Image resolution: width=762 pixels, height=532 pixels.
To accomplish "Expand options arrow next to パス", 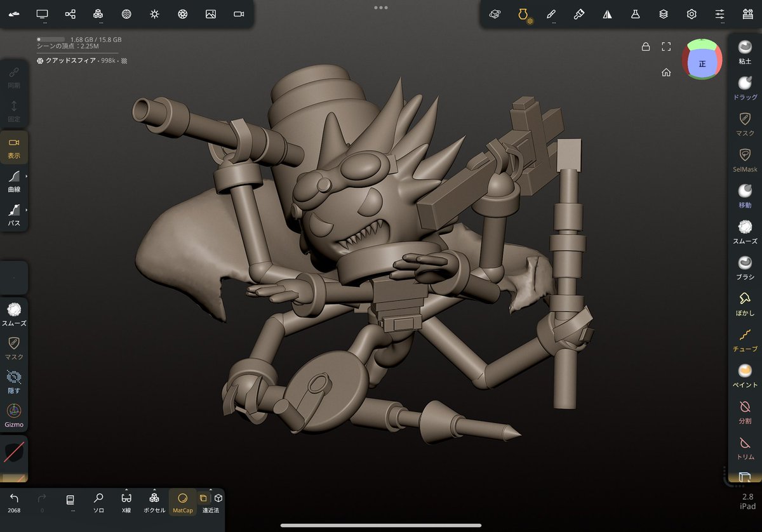I will 26,210.
